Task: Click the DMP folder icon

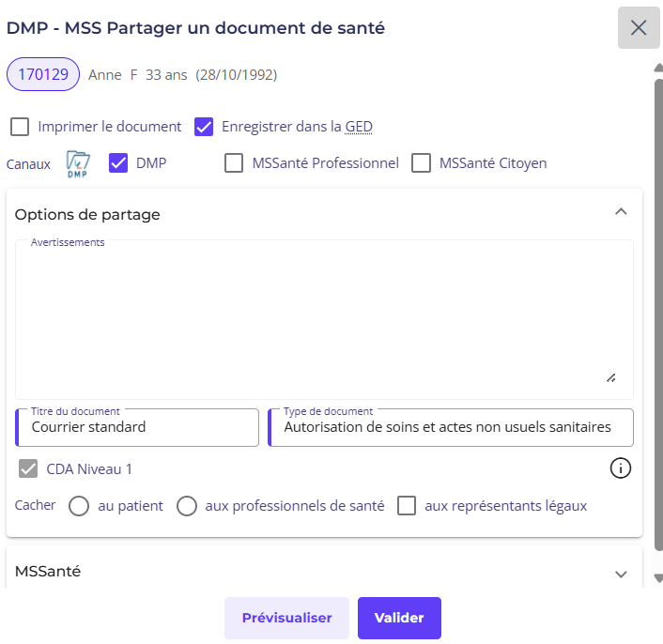Action: [78, 163]
